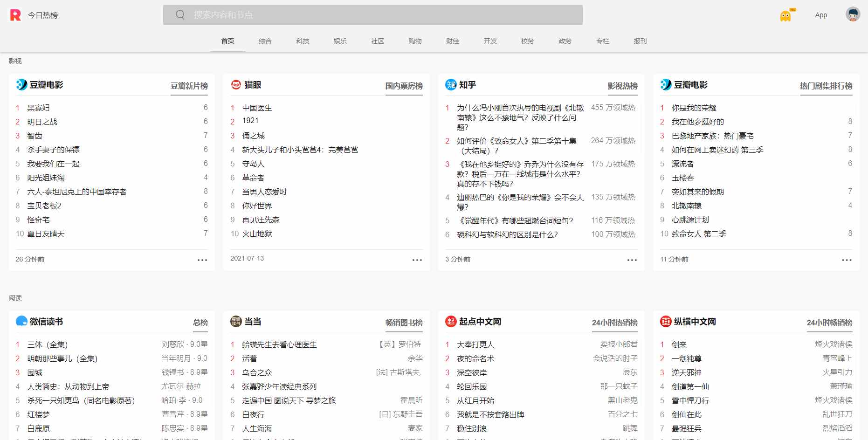Open 知乎 question about 北辙南辕 by 冯小刚
The width and height of the screenshot is (868, 440).
pos(520,117)
